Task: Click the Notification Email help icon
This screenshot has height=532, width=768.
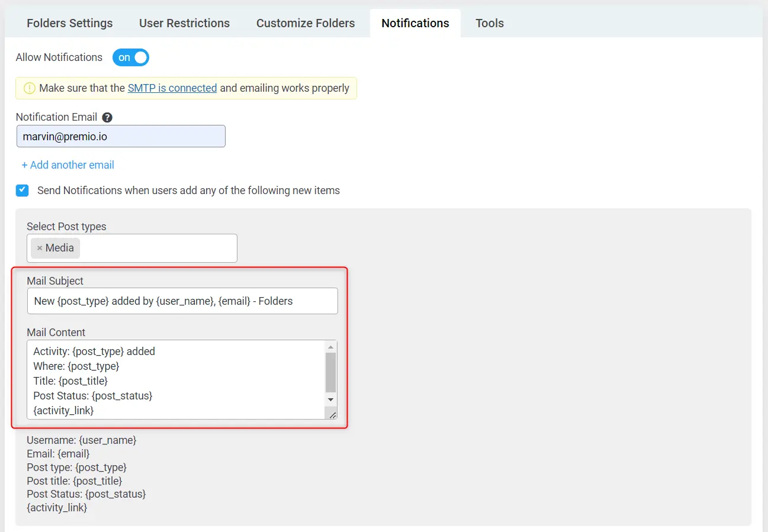Action: (x=107, y=117)
